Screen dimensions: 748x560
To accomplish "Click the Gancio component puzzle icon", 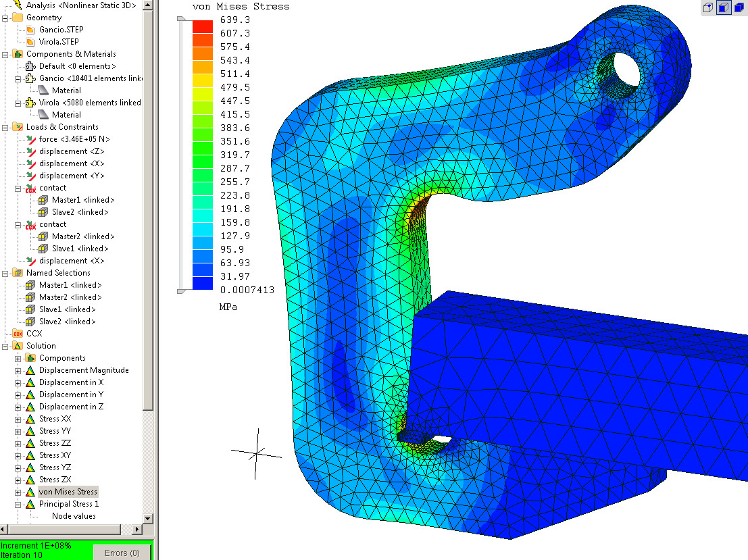I will pos(30,78).
